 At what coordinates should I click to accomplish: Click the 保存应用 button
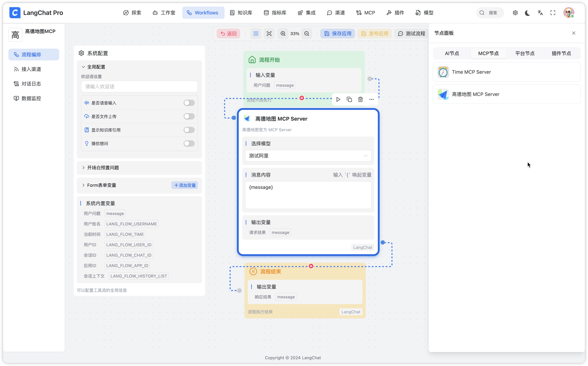(x=338, y=34)
